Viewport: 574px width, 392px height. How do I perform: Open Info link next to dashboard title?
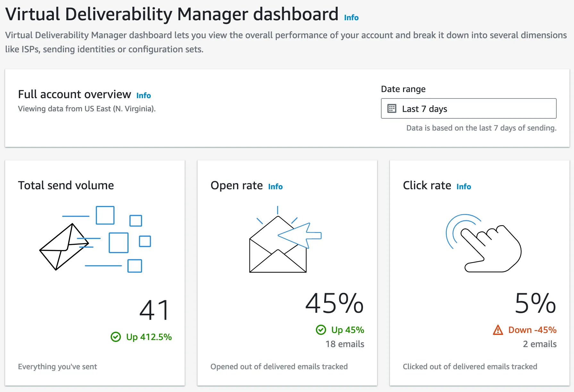[x=351, y=18]
